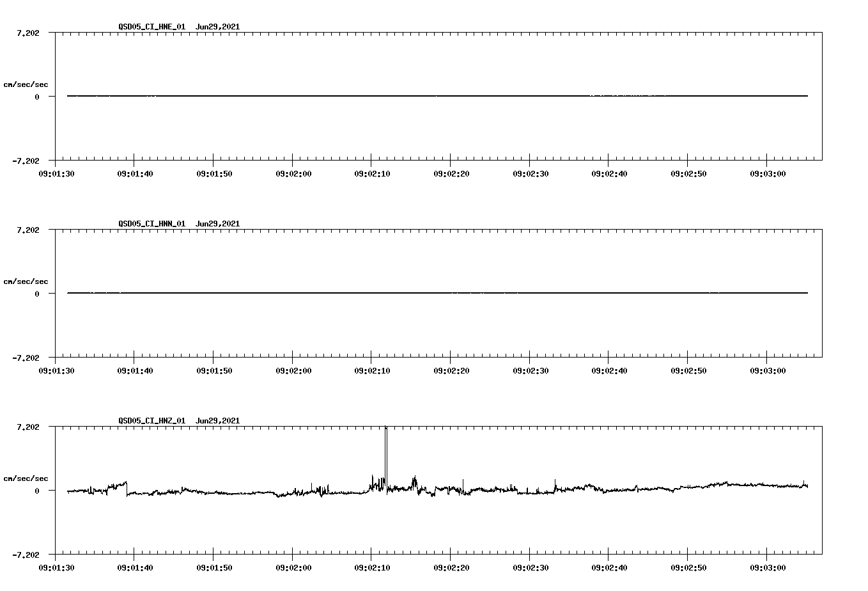Viewport: 868px width, 591px height.
Task: Click the 09:01:30 time label on the HNZ plot
Action: coord(56,568)
